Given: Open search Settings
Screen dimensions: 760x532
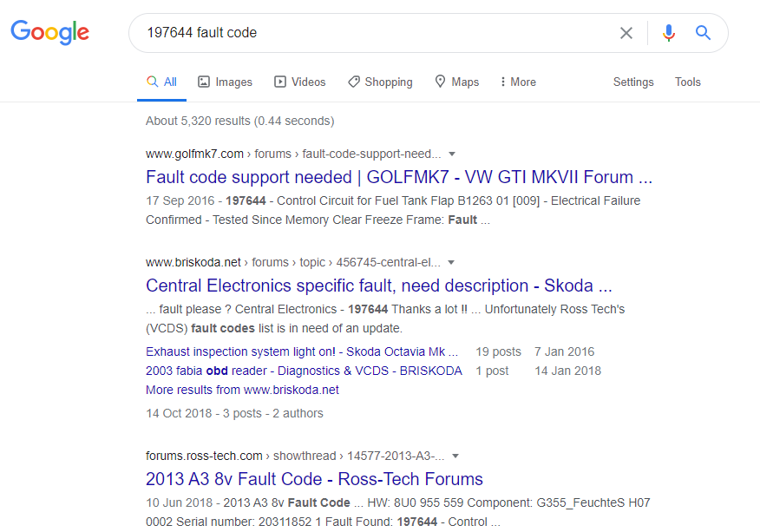Looking at the screenshot, I should (633, 82).
